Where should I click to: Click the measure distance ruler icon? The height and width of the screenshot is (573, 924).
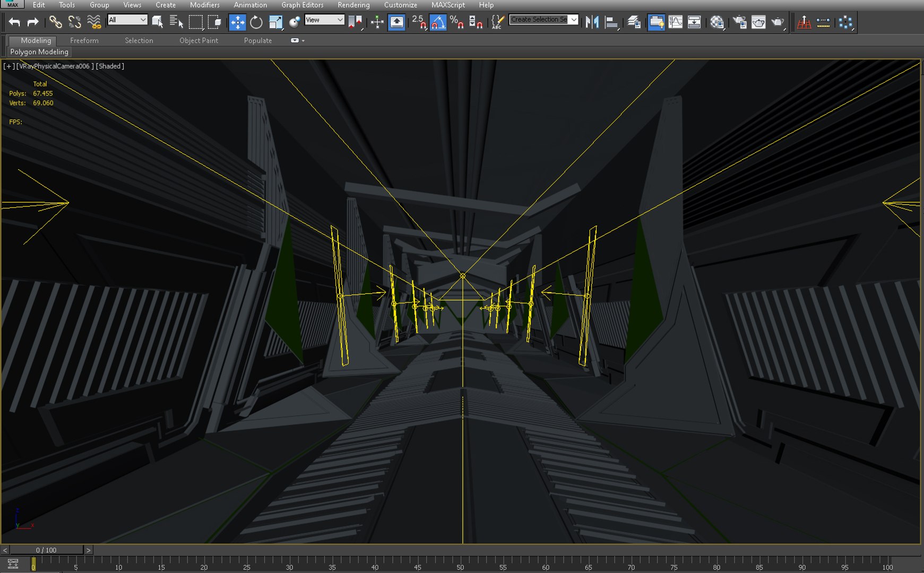tap(823, 22)
